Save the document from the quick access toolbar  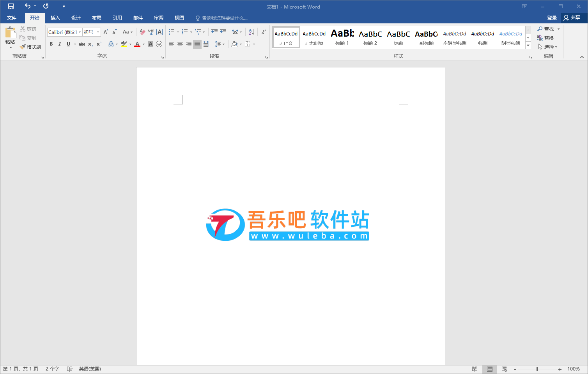pyautogui.click(x=11, y=6)
